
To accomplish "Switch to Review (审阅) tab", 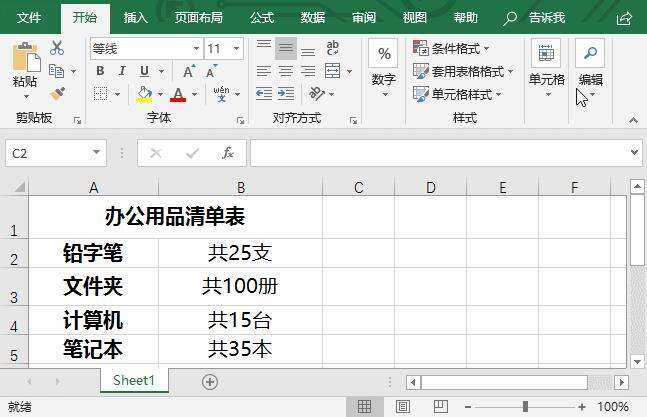I will click(x=364, y=17).
